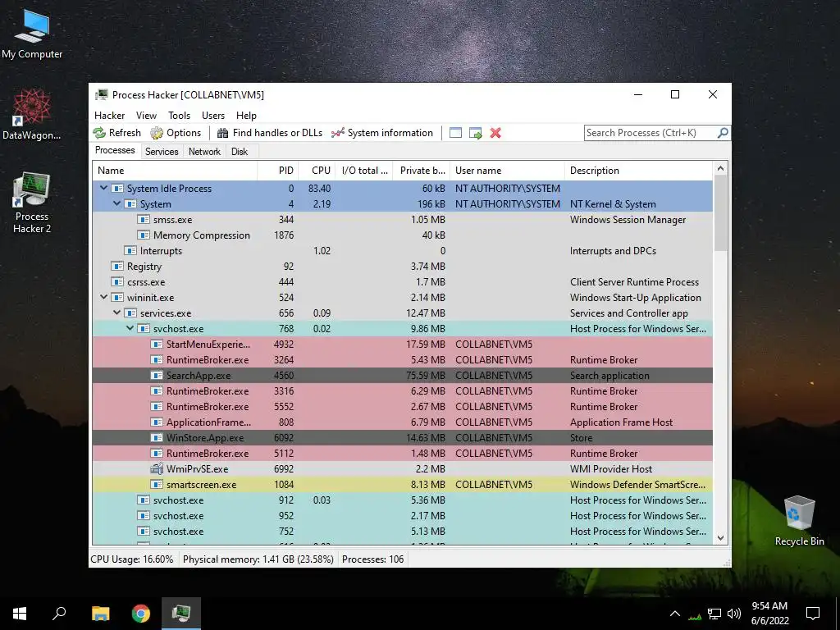Select the csrss.exe process row
This screenshot has height=630, width=840.
pos(402,282)
